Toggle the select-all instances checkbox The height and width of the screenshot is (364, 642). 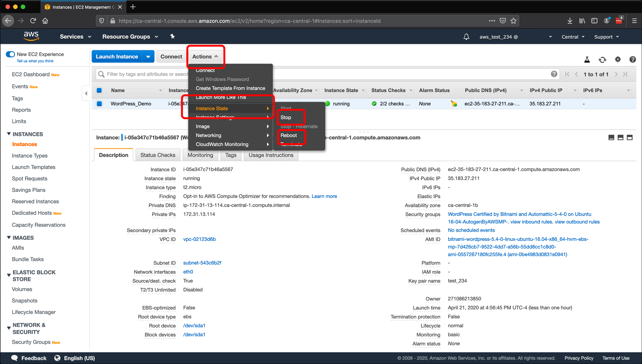99,90
